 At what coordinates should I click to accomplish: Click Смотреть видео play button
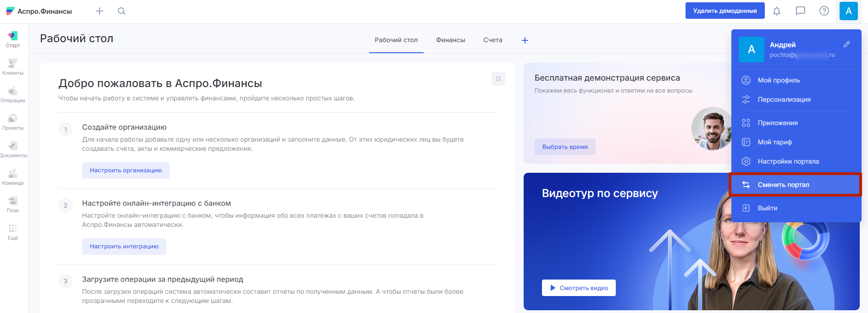pyautogui.click(x=579, y=288)
